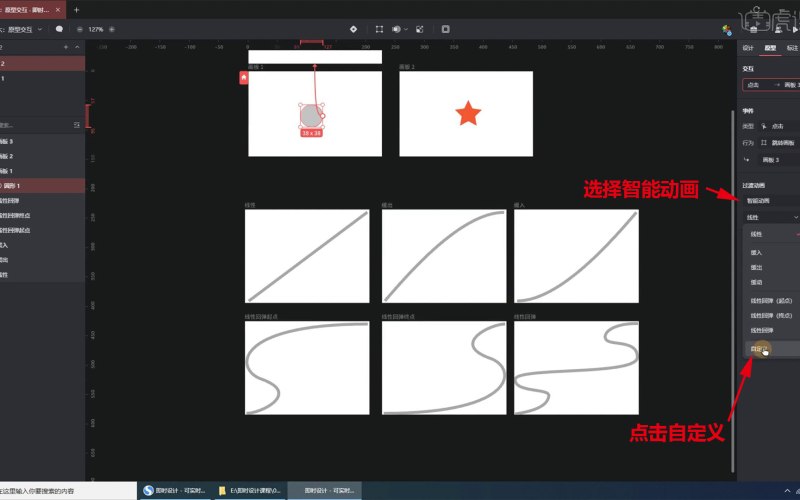Select the 圆形 1 layer

(42, 186)
